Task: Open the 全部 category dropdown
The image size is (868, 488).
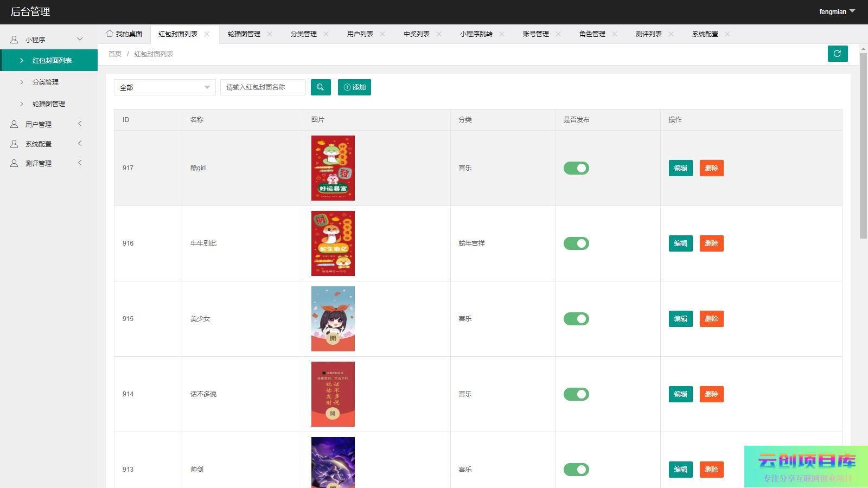Action: [x=164, y=87]
